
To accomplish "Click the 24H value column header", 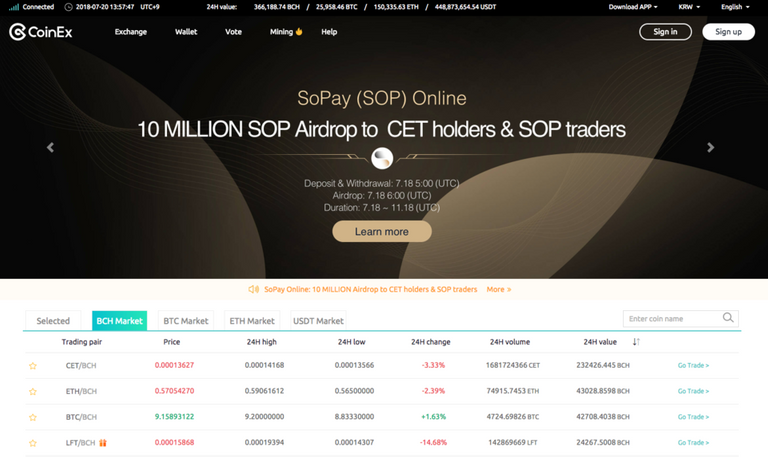I will [600, 342].
